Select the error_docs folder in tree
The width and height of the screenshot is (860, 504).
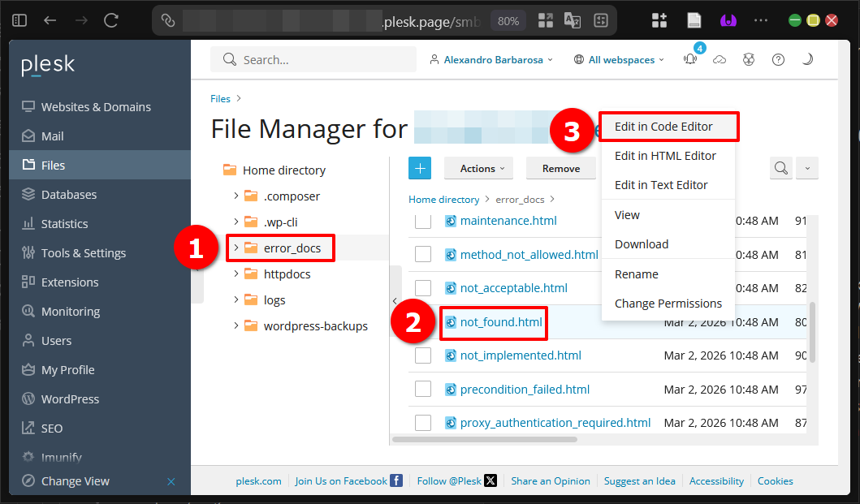(292, 248)
